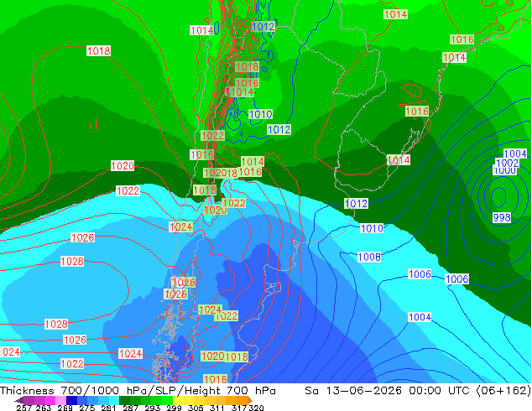Click legend value 257

24,408
